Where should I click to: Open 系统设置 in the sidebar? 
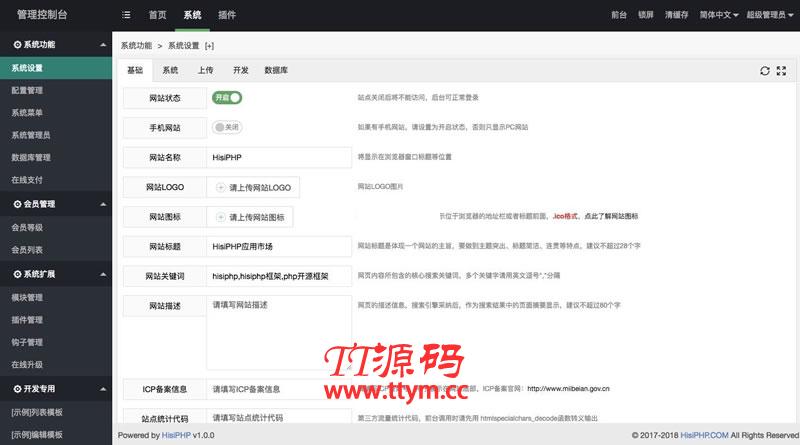(56, 68)
